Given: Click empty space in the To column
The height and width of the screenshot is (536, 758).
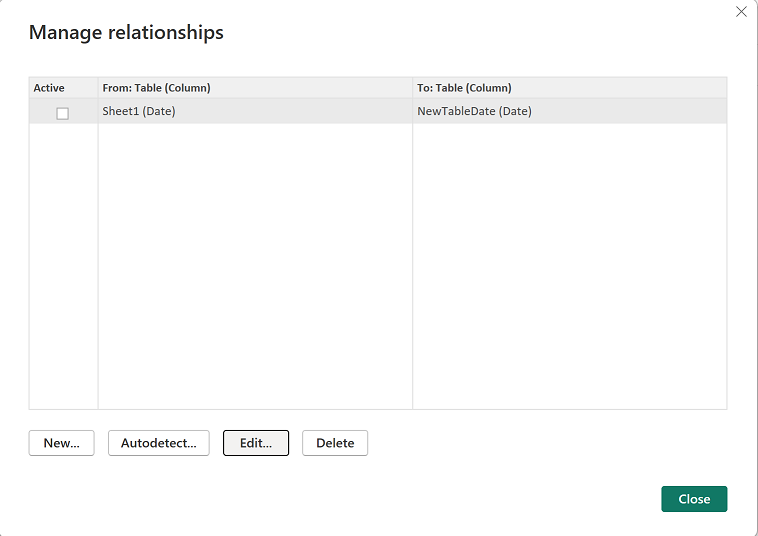Looking at the screenshot, I should pyautogui.click(x=570, y=270).
